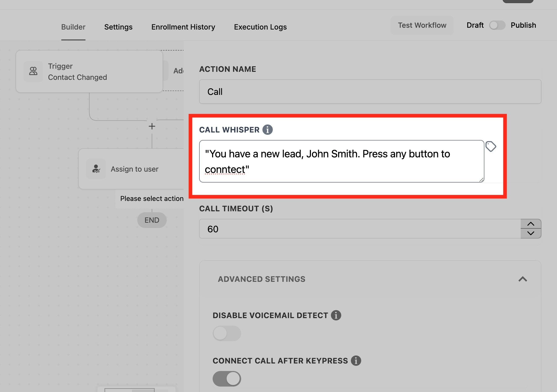The image size is (557, 392).
Task: Click the Call Whisper info icon
Action: coord(267,130)
